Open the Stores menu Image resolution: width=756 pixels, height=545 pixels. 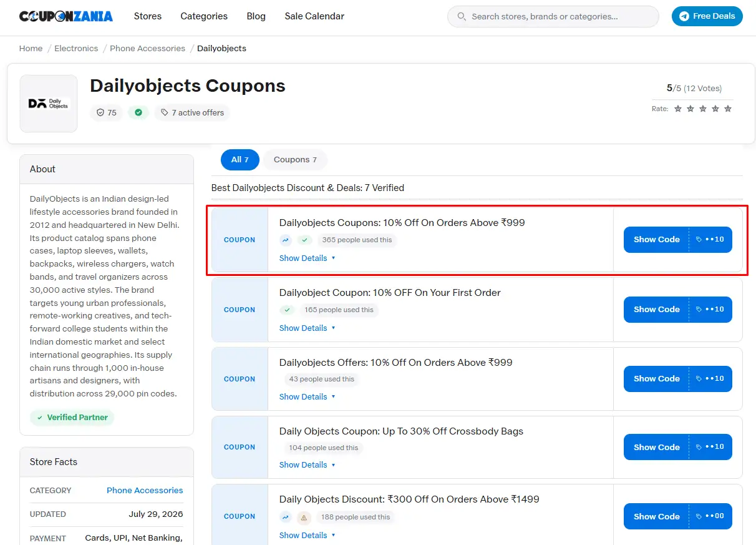(x=148, y=16)
